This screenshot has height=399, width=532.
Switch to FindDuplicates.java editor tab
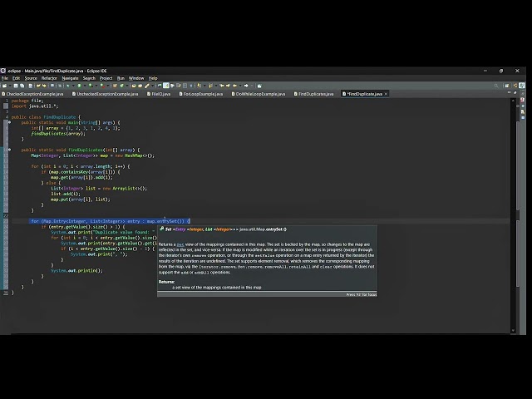315,94
